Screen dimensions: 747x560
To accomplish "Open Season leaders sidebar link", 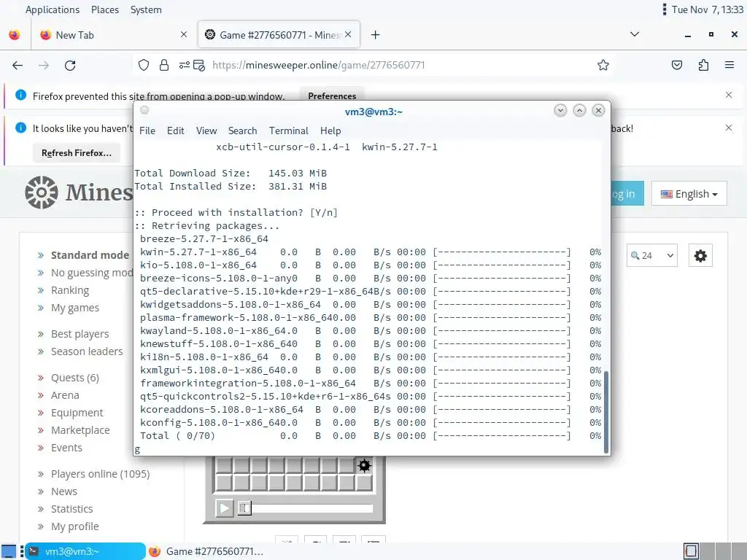I will pyautogui.click(x=87, y=351).
